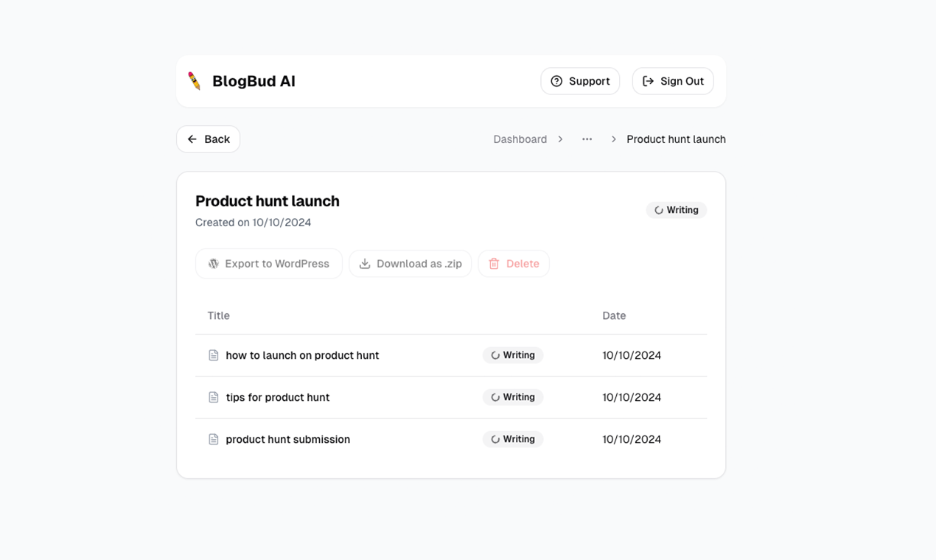Click the Writing status badge on tips for product hunt
This screenshot has height=560, width=936.
[513, 397]
